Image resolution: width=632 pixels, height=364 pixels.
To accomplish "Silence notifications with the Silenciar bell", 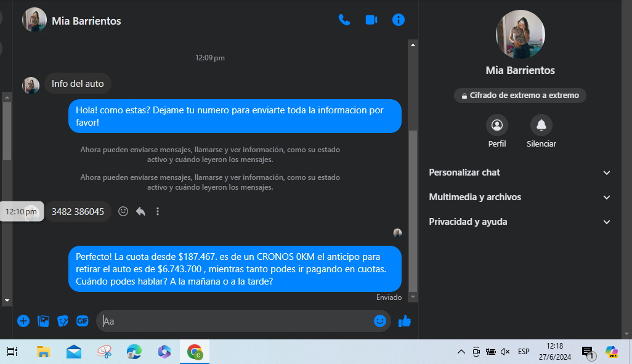I will coord(541,126).
